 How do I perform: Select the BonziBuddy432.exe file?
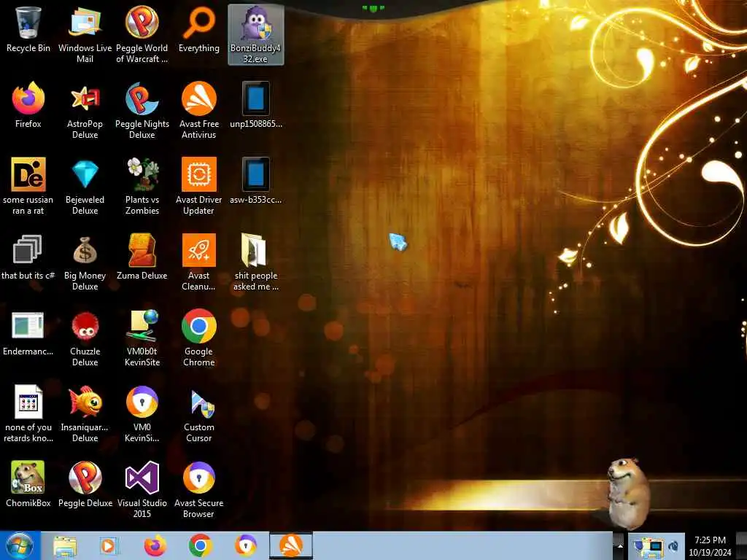[256, 34]
